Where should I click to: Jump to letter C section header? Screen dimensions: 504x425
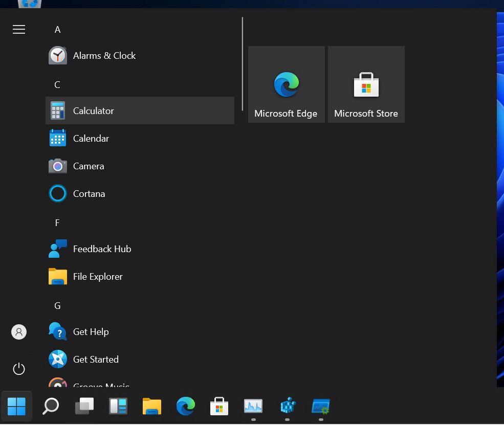(x=57, y=85)
